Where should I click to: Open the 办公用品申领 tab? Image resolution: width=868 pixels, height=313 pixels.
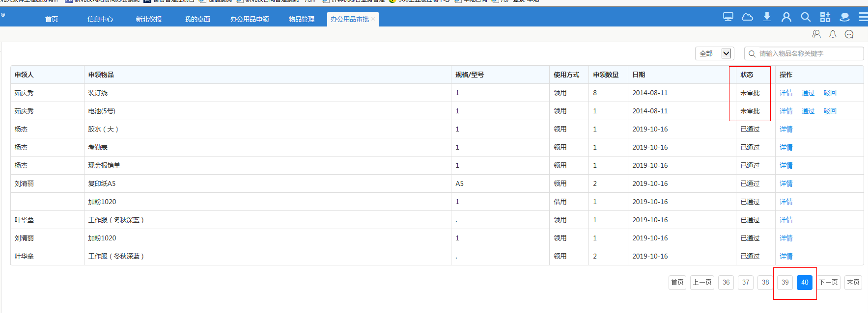pos(250,19)
